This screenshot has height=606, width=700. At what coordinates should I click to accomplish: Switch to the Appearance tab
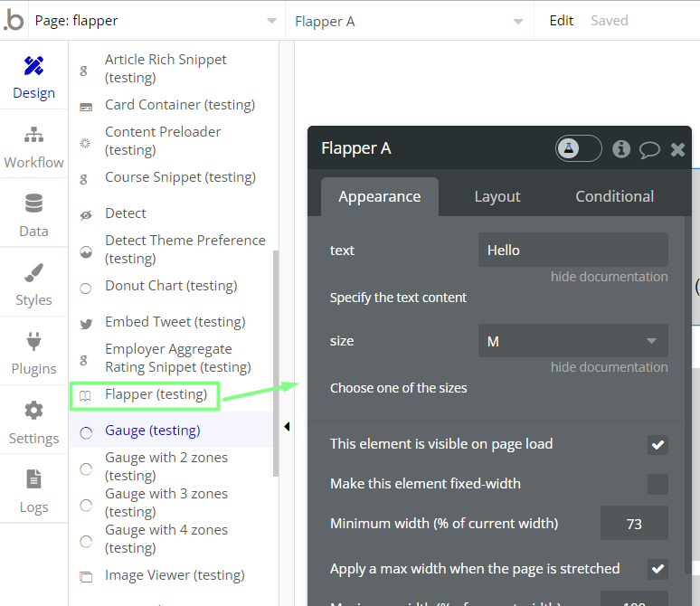pos(380,196)
